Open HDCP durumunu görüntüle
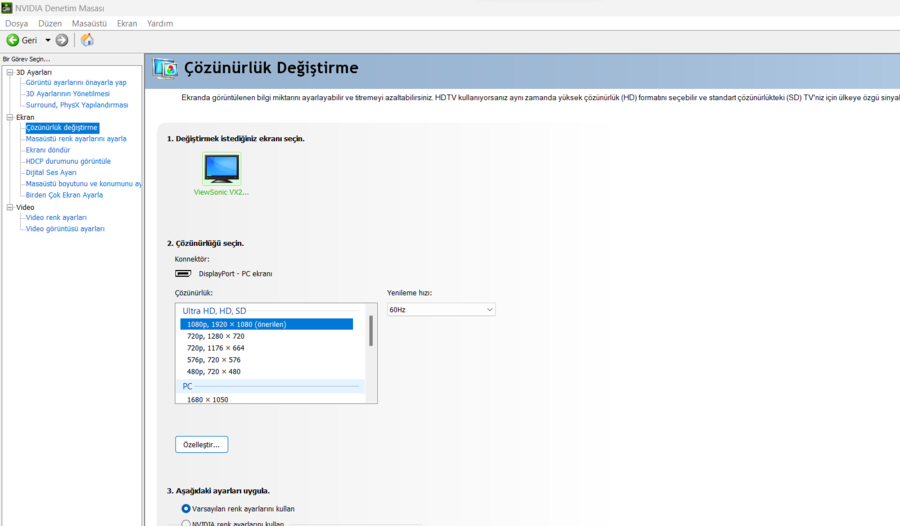Screen dimensions: 900x526 [68, 161]
